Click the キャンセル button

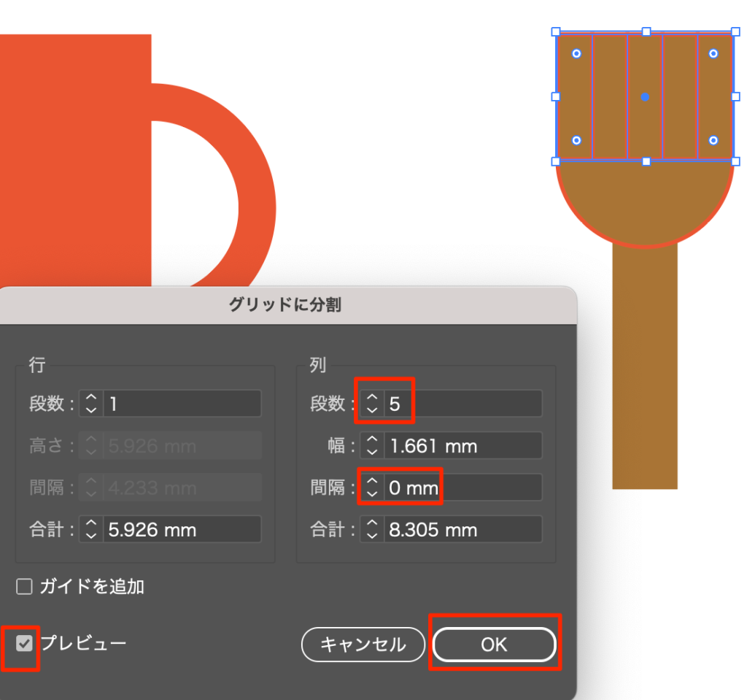pos(363,645)
